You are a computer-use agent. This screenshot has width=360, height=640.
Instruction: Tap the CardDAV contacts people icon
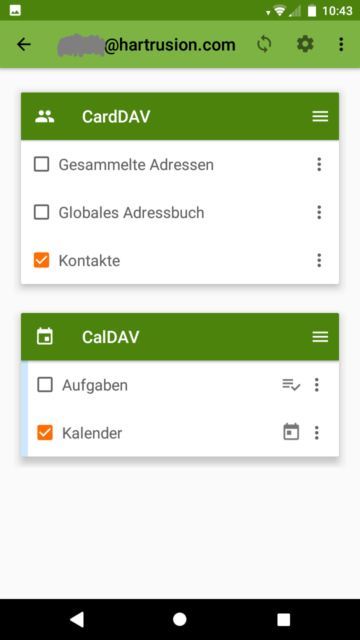point(44,117)
